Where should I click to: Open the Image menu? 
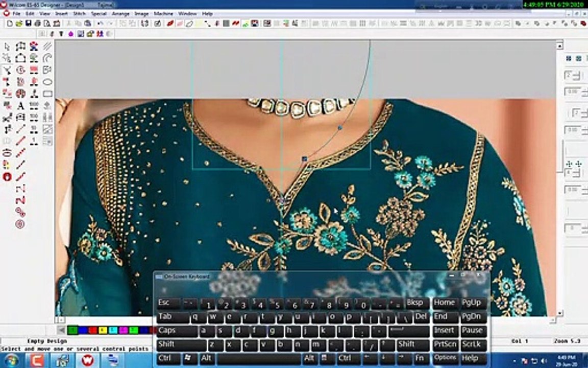tap(141, 13)
